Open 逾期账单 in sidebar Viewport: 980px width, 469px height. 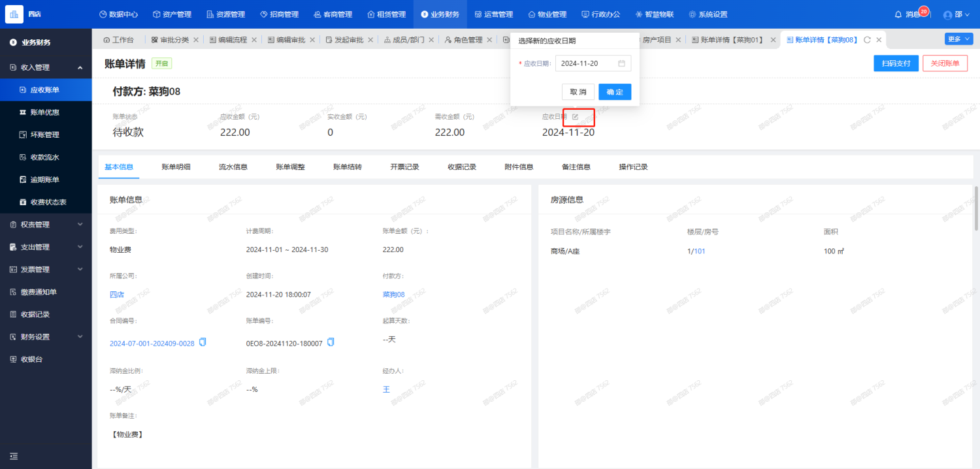[x=46, y=180]
